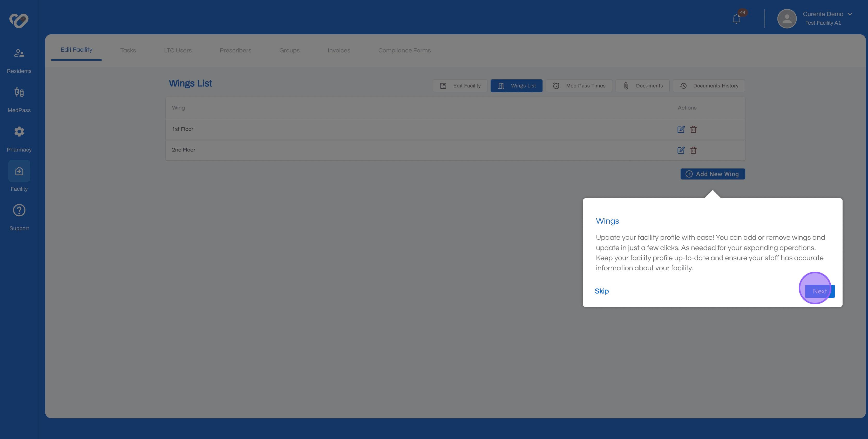868x439 pixels.
Task: Open the Pharmacy gear icon
Action: click(x=19, y=132)
